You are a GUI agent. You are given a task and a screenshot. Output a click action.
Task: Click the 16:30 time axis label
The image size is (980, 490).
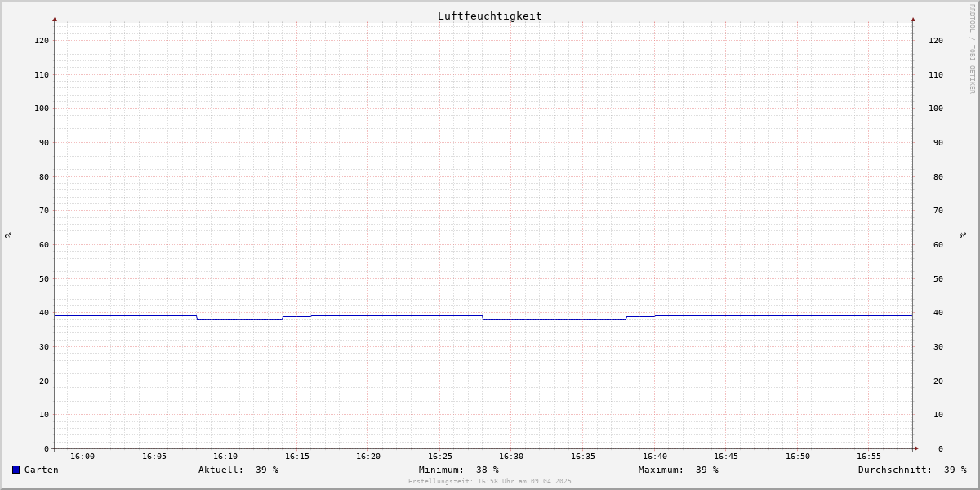tap(511, 457)
